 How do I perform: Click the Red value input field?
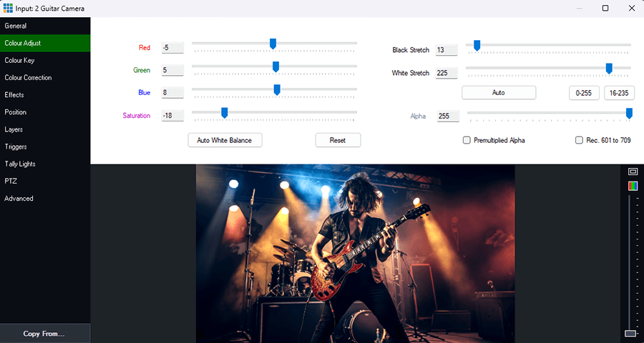click(172, 48)
